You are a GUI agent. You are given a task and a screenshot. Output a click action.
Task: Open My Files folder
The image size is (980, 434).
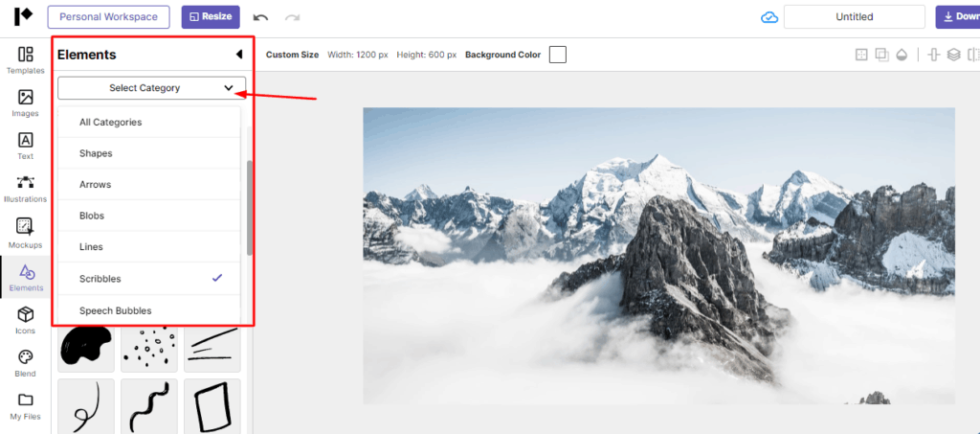click(26, 406)
